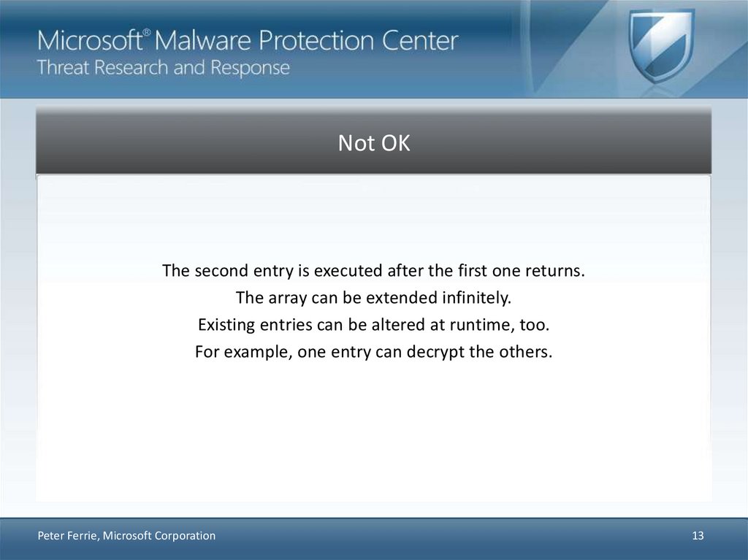This screenshot has width=748, height=560.
Task: Select the line about decrypting the others
Action: pos(374,352)
